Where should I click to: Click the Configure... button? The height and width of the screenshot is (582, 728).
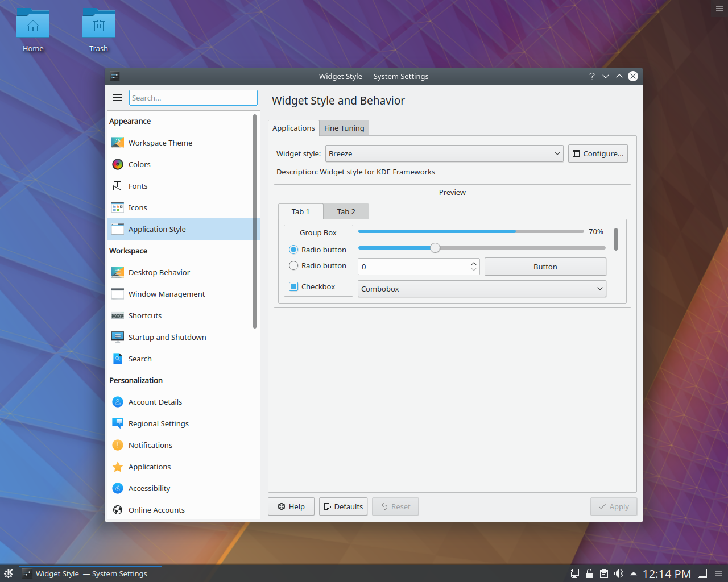[598, 153]
